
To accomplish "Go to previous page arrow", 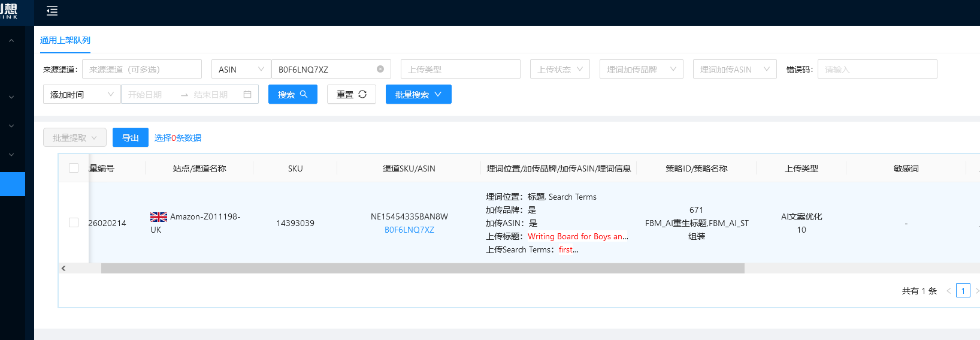I will pyautogui.click(x=949, y=291).
